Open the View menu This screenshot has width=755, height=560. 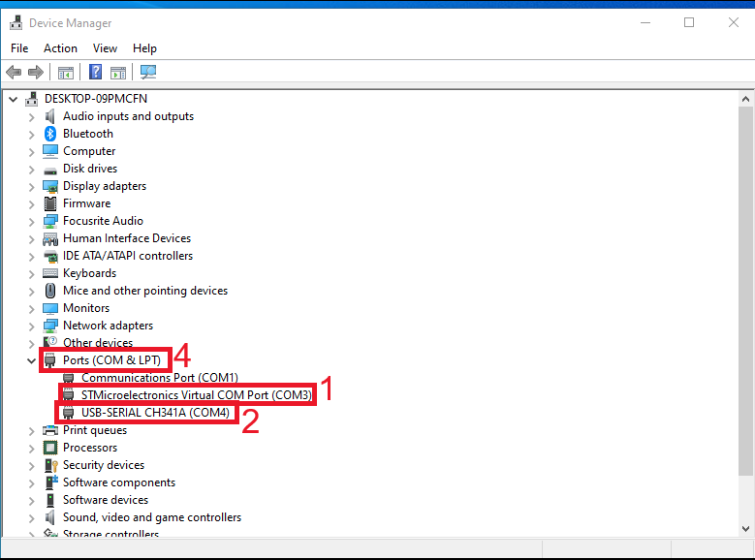tap(105, 48)
